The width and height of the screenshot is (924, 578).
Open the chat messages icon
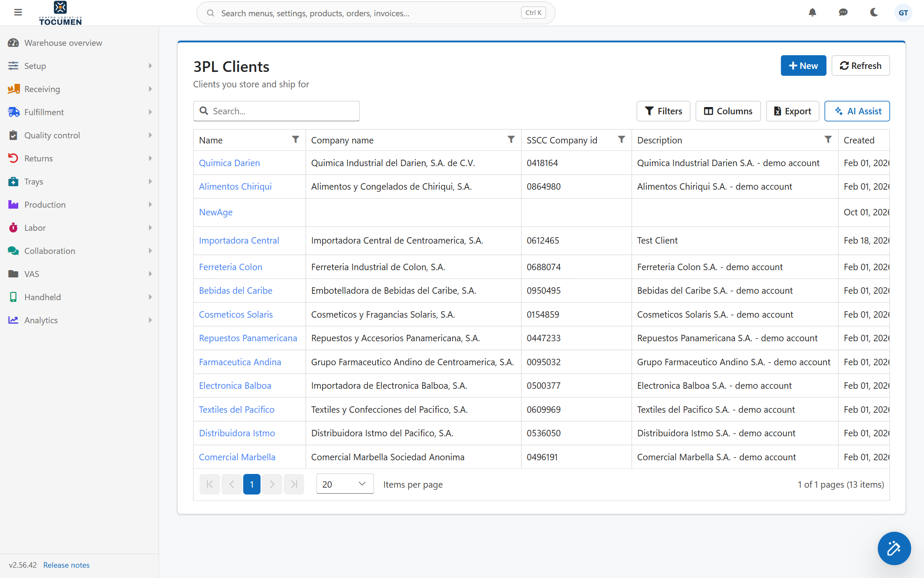click(x=843, y=12)
